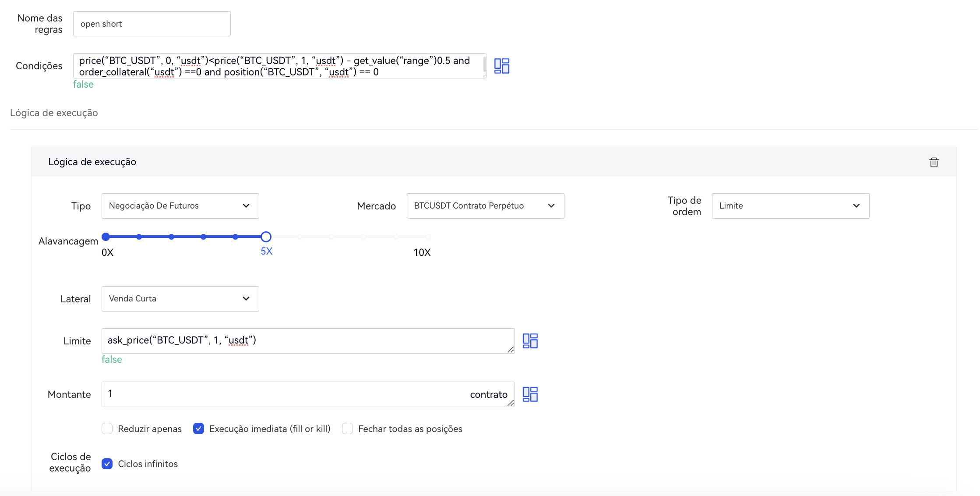Click inside the Condições formula text area
The width and height of the screenshot is (980, 496).
[279, 66]
